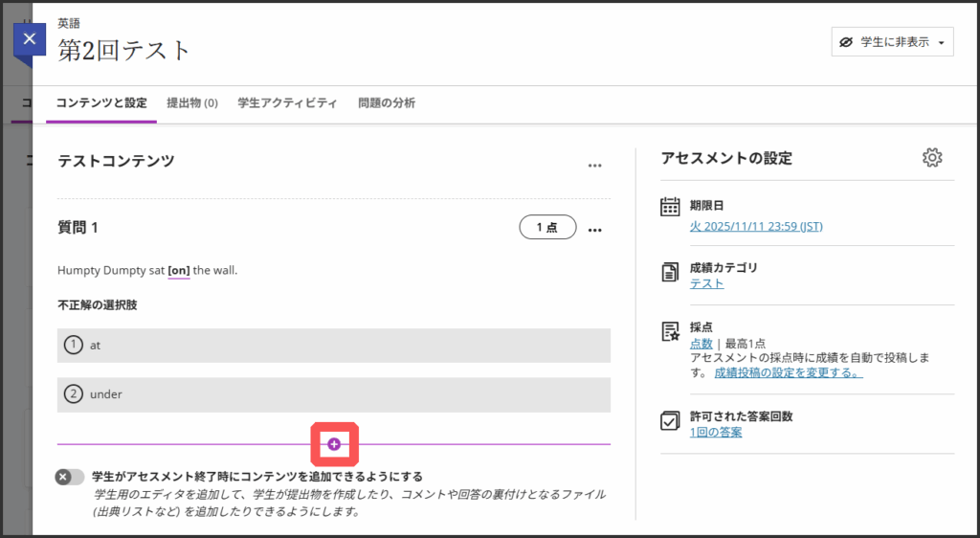Click the calendar icon beside 期限日
Image resolution: width=980 pixels, height=538 pixels.
[671, 207]
